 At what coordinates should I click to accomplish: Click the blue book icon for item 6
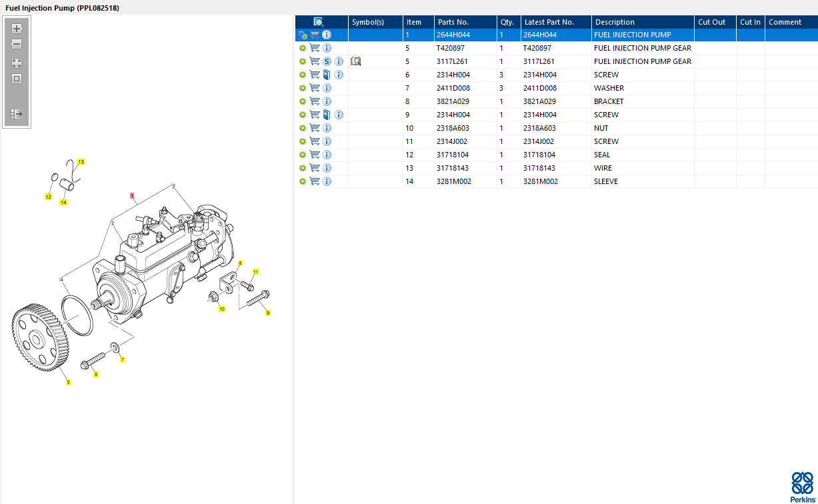pyautogui.click(x=327, y=75)
